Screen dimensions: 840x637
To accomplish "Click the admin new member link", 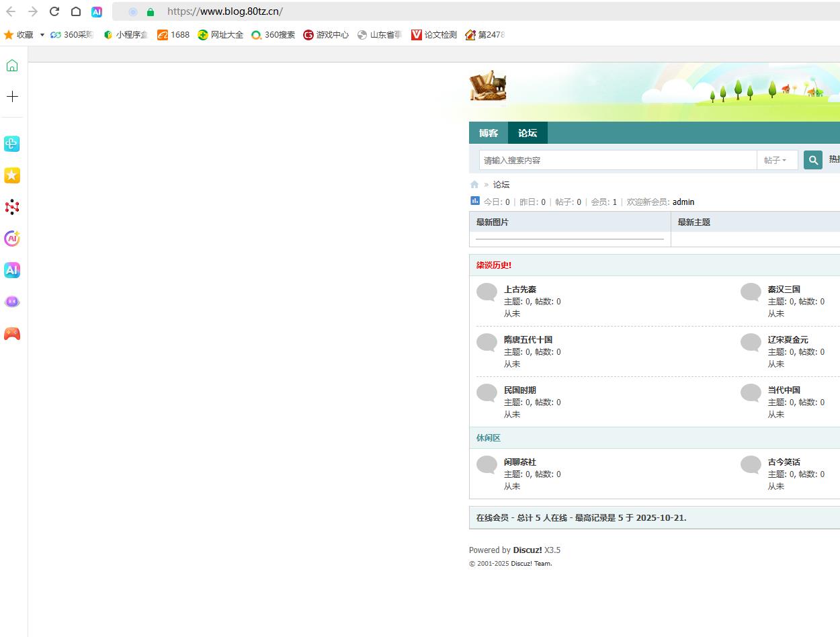I will click(x=683, y=202).
